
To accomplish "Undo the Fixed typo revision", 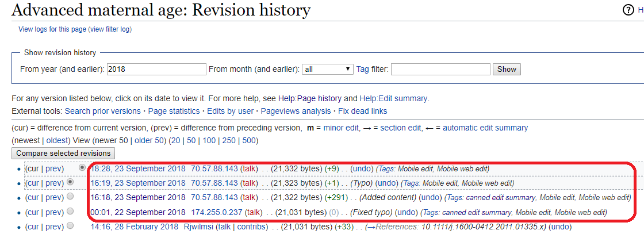I will click(407, 212).
